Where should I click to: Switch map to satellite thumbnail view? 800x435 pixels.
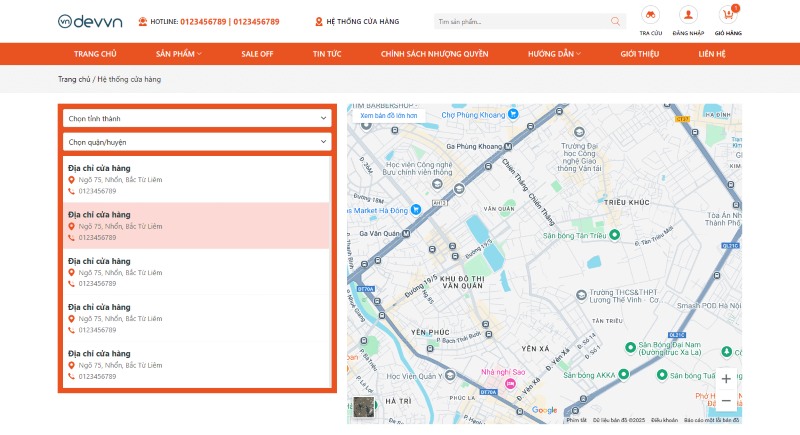click(x=364, y=407)
